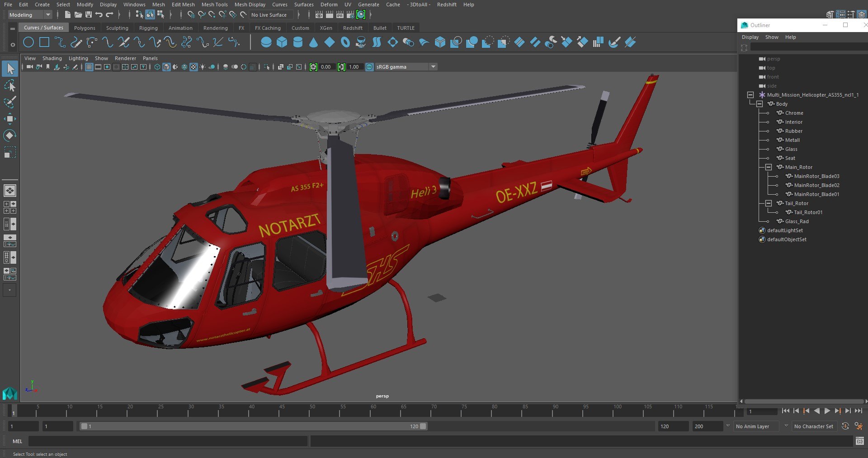Step forward one frame
Viewport: 868px width, 458px height.
[x=848, y=411]
